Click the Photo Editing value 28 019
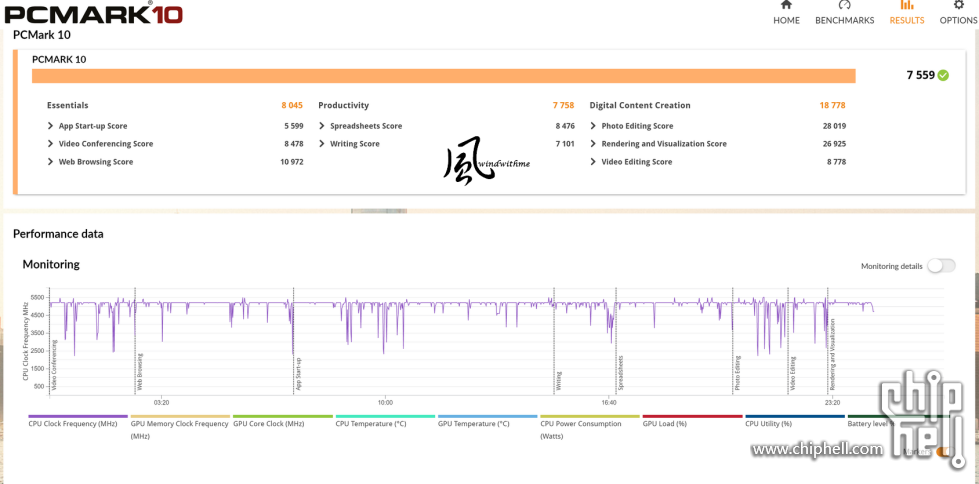The image size is (979, 484). coord(834,126)
